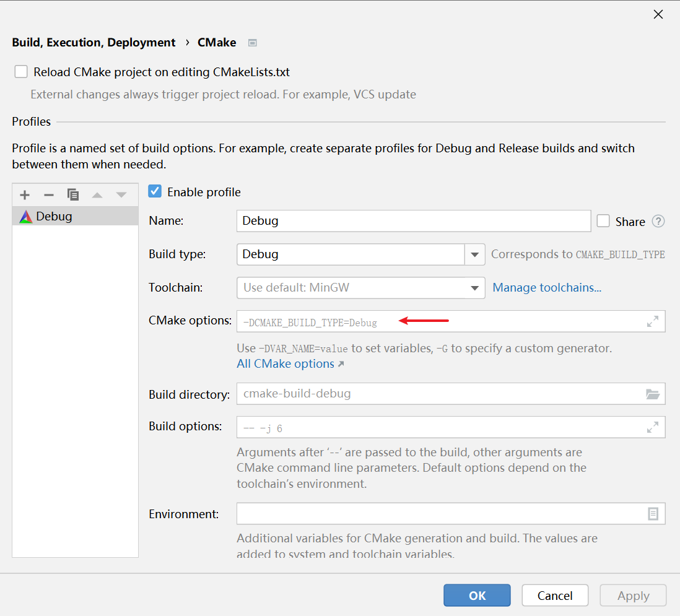680x616 pixels.
Task: Open the Build type dropdown
Action: [475, 254]
